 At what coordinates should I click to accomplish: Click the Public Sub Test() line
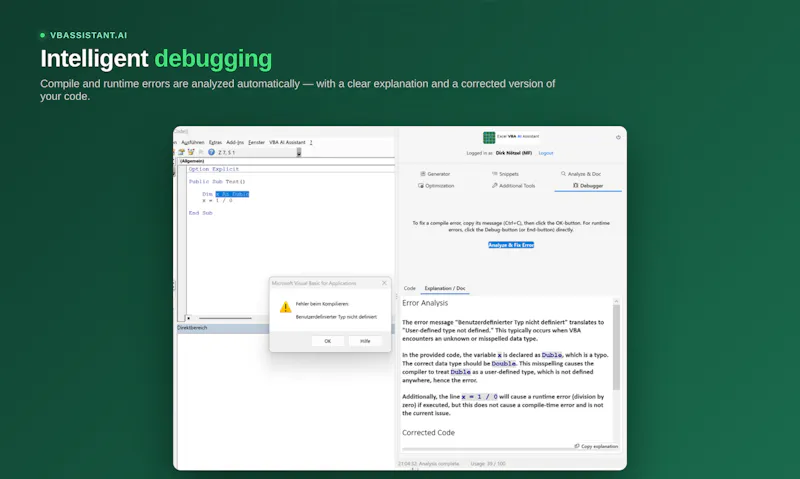[217, 182]
